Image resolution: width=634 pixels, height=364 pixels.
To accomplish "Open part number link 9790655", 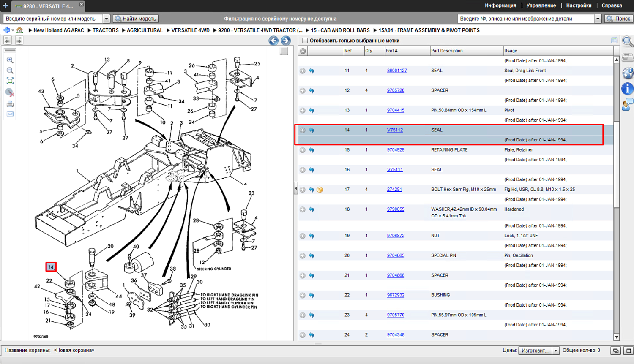I will pyautogui.click(x=396, y=209).
